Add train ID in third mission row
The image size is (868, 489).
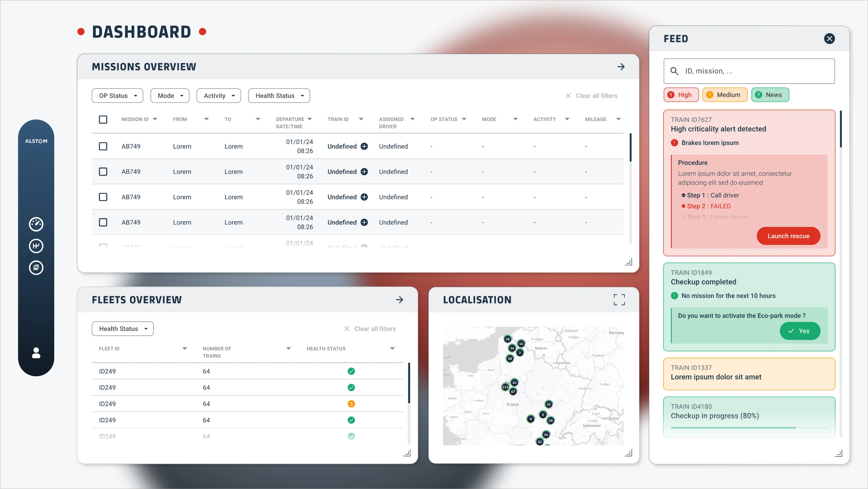364,197
